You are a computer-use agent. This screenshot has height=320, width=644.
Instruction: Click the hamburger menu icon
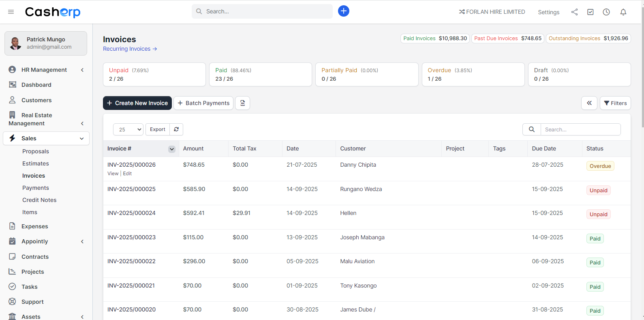point(11,12)
